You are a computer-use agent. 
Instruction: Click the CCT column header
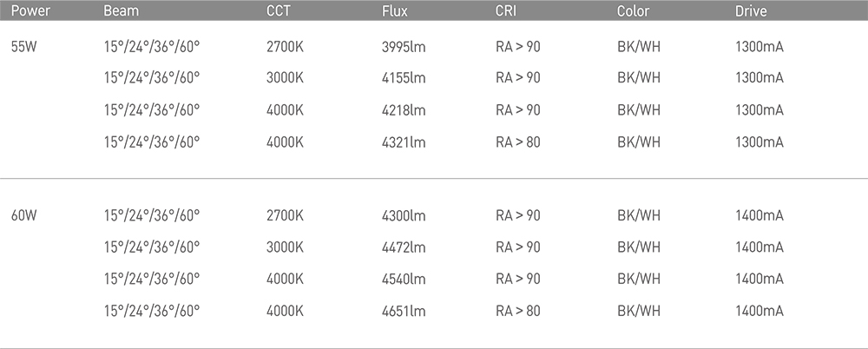[279, 11]
